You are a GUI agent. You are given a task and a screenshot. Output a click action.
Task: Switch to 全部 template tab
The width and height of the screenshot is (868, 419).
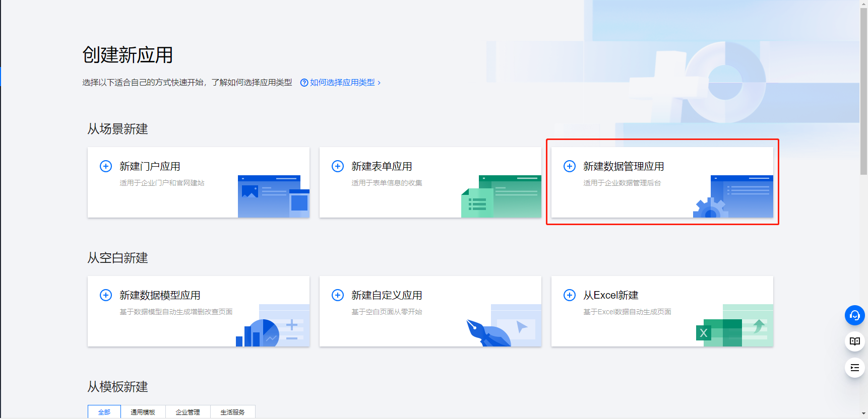coord(104,412)
